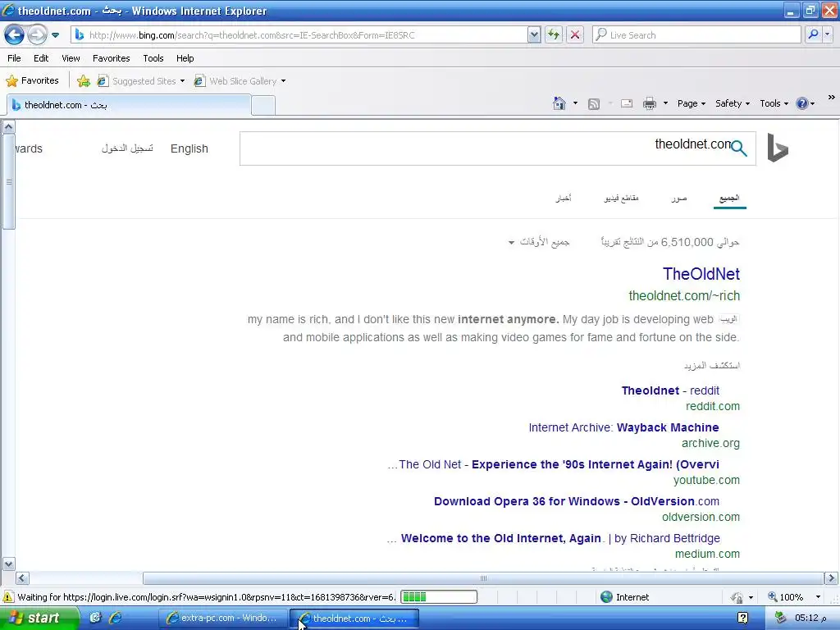840x630 pixels.
Task: Click the New Tab button
Action: [x=263, y=106]
